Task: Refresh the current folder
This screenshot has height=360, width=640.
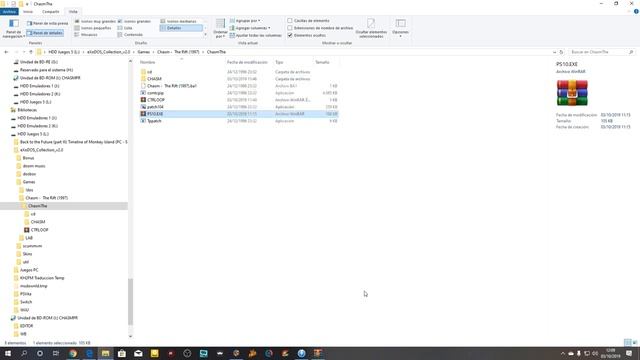Action: point(562,52)
